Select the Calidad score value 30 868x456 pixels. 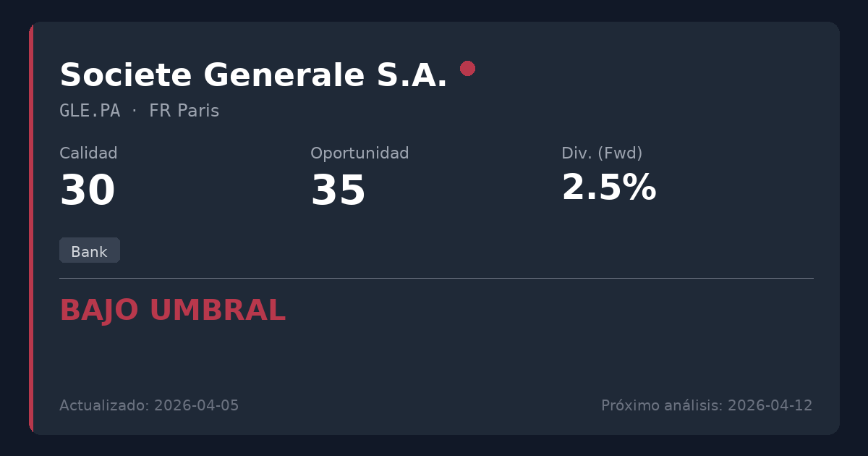[x=88, y=191]
